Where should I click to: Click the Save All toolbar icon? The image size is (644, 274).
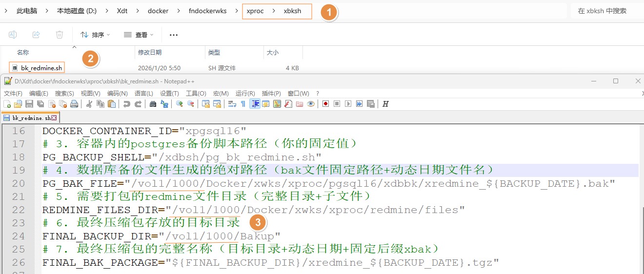pos(40,104)
